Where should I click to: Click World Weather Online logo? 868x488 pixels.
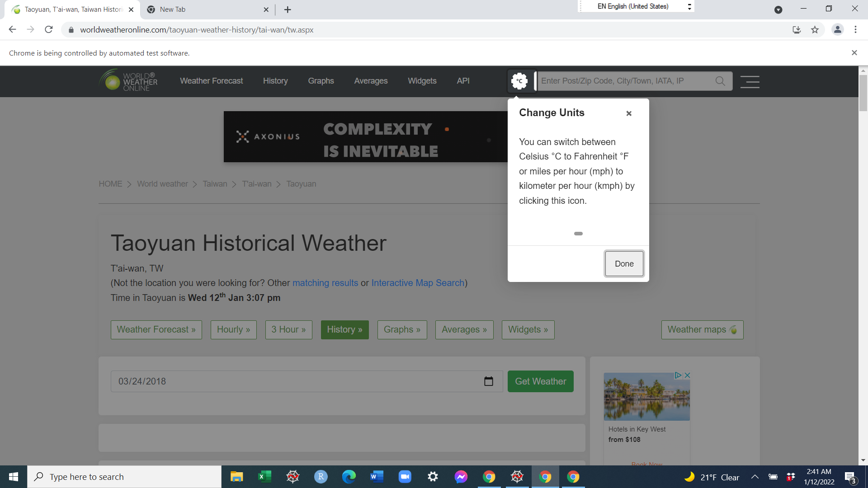(128, 81)
